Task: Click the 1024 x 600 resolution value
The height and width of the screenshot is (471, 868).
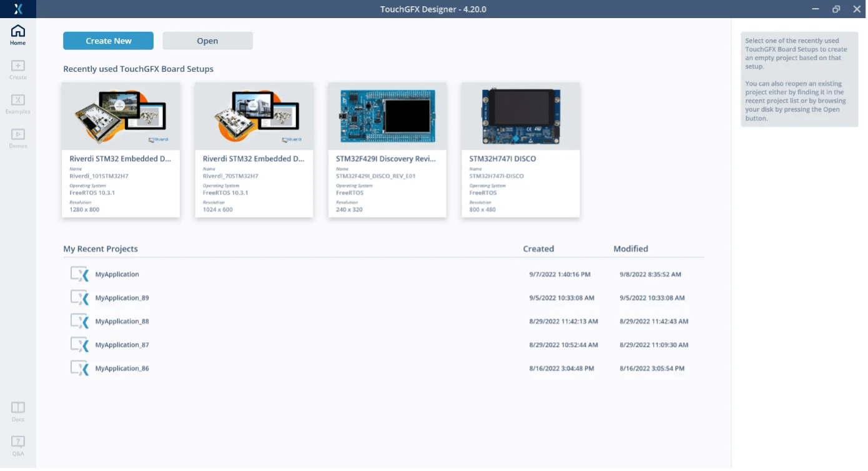Action: pyautogui.click(x=217, y=210)
